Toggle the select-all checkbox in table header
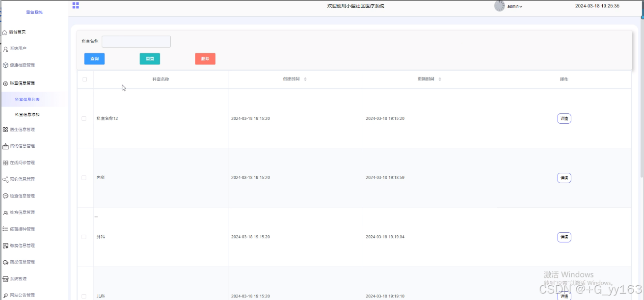The width and height of the screenshot is (644, 300). (84, 79)
